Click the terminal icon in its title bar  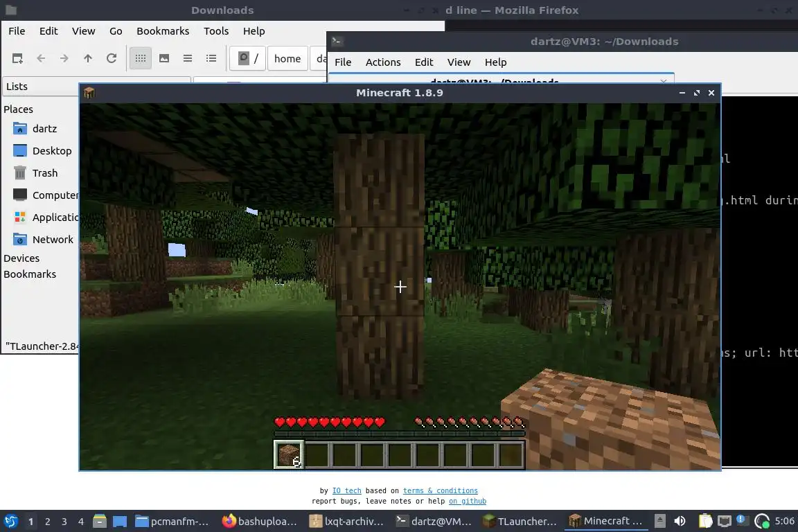[x=337, y=42]
